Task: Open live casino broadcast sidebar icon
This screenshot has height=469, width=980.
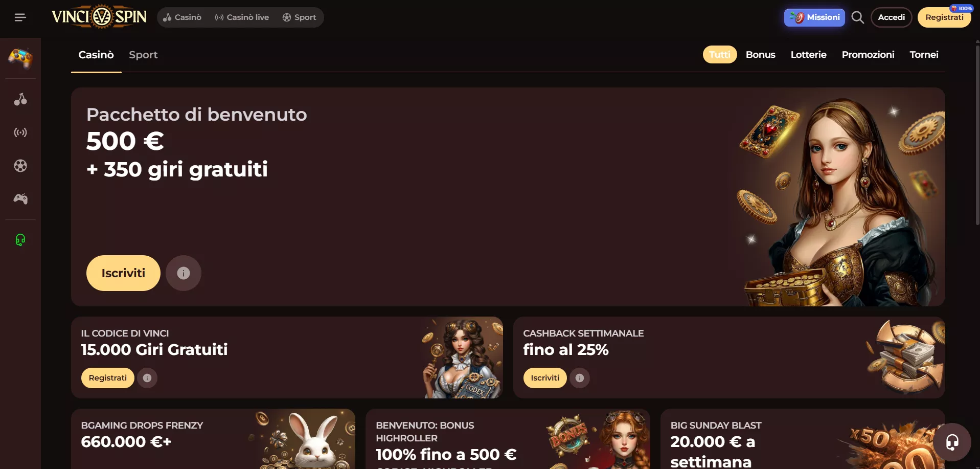Action: click(20, 132)
